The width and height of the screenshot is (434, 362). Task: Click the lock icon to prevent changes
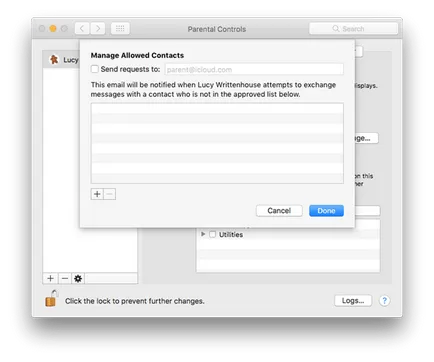(51, 299)
